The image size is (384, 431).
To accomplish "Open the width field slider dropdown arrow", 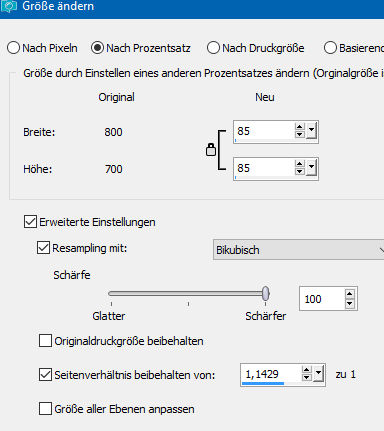I will [311, 131].
